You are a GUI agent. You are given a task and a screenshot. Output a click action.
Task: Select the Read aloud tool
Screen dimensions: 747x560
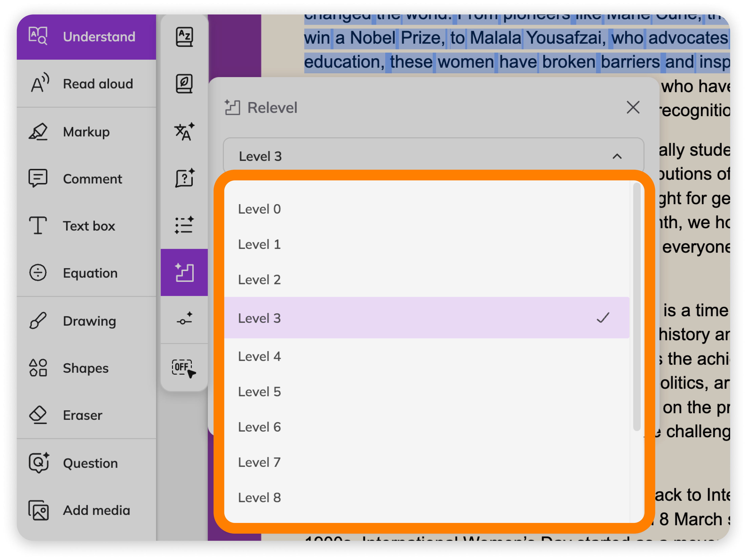pyautogui.click(x=86, y=84)
